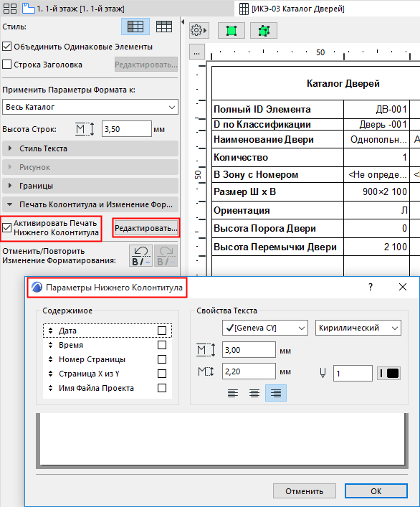The width and height of the screenshot is (420, 507).
Task: Check the Страница X из Y checkbox
Action: tap(162, 374)
